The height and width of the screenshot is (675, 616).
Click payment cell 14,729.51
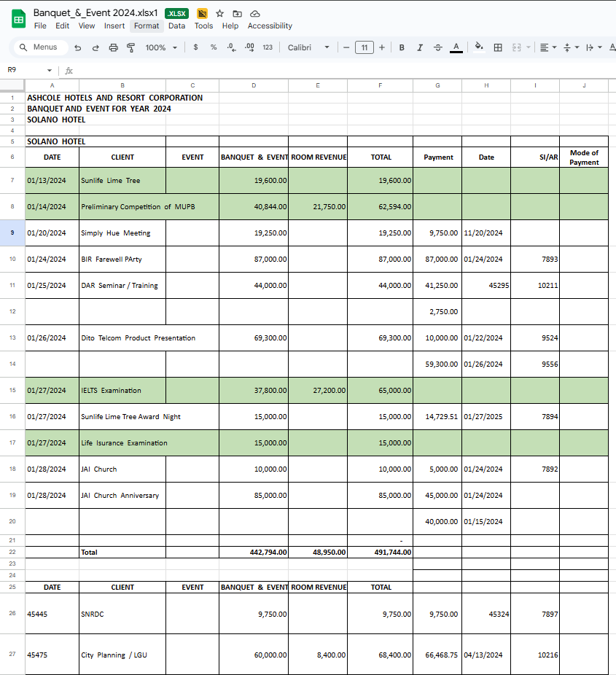click(437, 417)
